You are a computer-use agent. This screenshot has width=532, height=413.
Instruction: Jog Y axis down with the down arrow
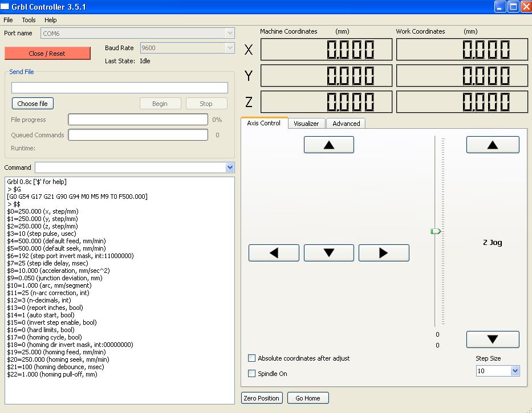[329, 253]
